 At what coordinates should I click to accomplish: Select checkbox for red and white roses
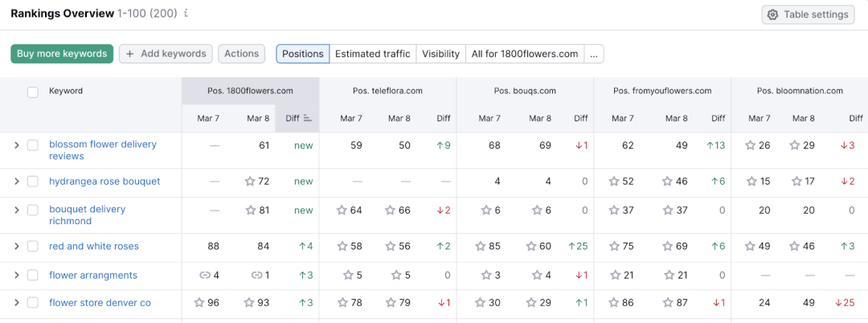point(33,246)
